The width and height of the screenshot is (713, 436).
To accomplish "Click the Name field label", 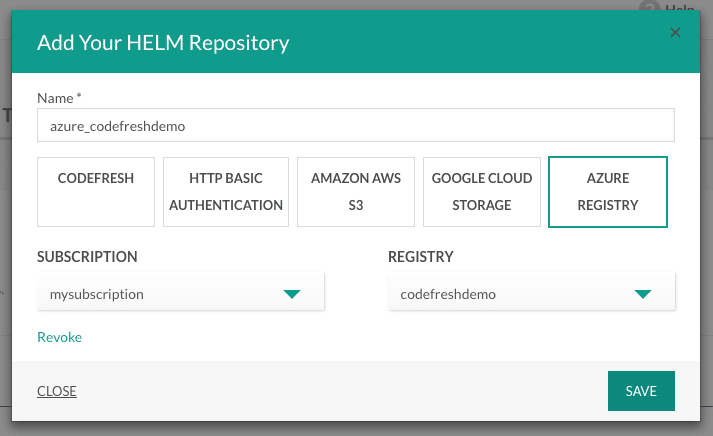I will [x=59, y=98].
